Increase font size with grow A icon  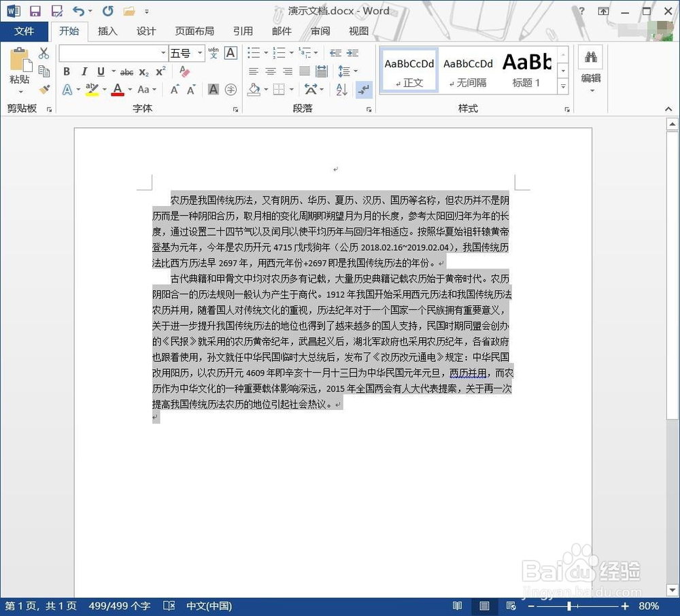pos(174,90)
